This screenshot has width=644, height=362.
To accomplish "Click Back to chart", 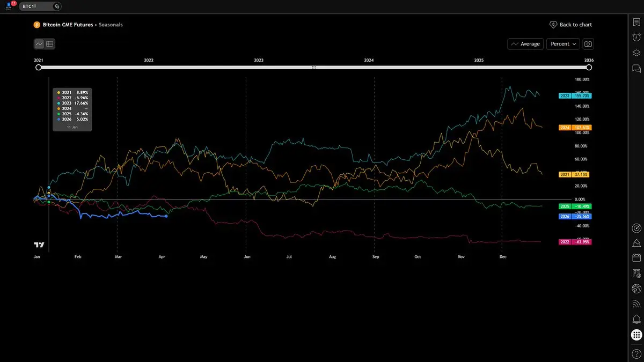I will [571, 25].
